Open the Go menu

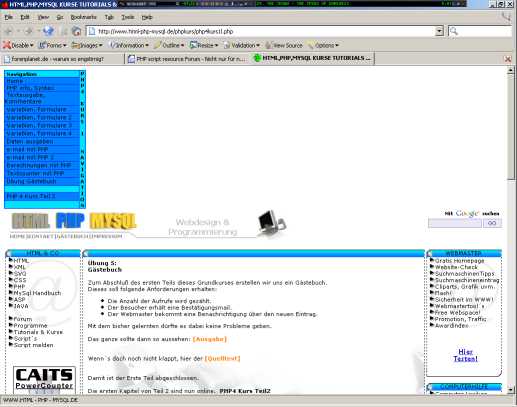point(60,17)
